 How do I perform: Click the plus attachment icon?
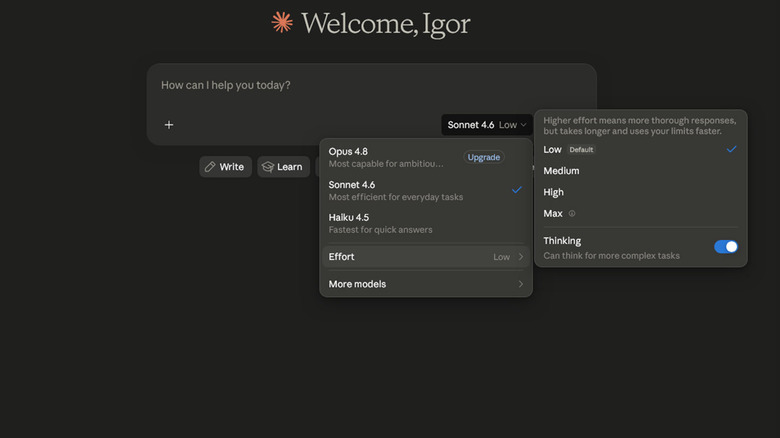coord(169,125)
